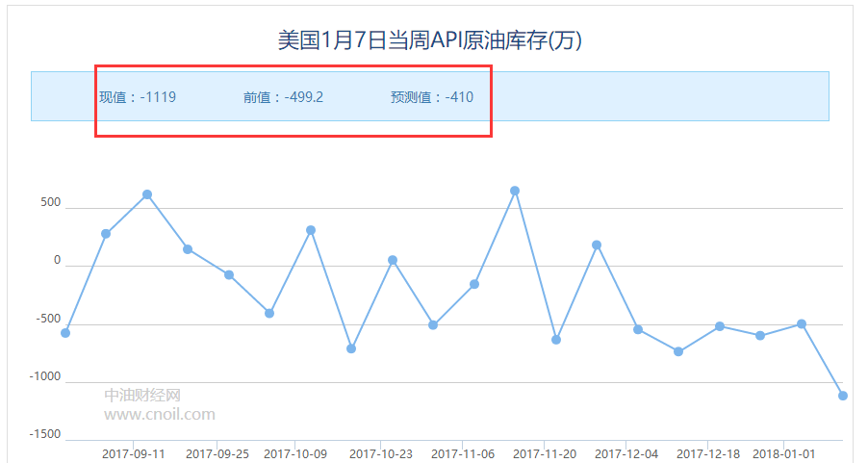Click the 2017-09-11 date label
Viewport: 868px width, 463px height.
point(134,453)
